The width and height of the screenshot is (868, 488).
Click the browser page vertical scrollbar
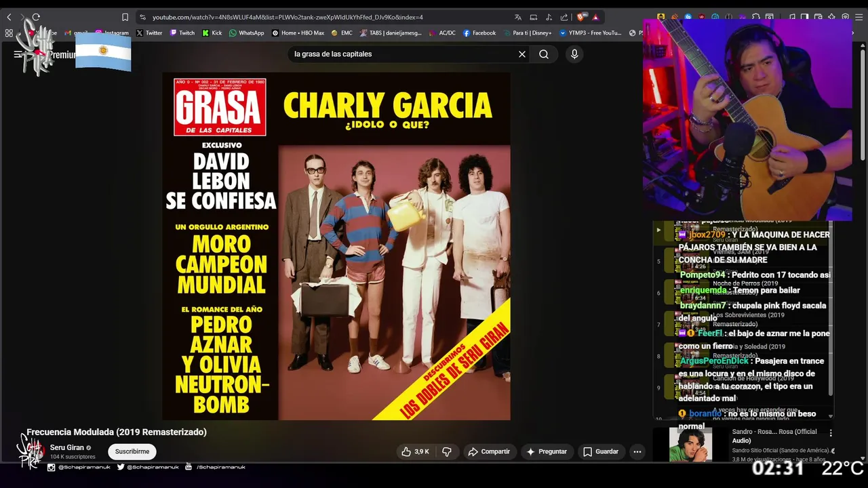[864, 102]
